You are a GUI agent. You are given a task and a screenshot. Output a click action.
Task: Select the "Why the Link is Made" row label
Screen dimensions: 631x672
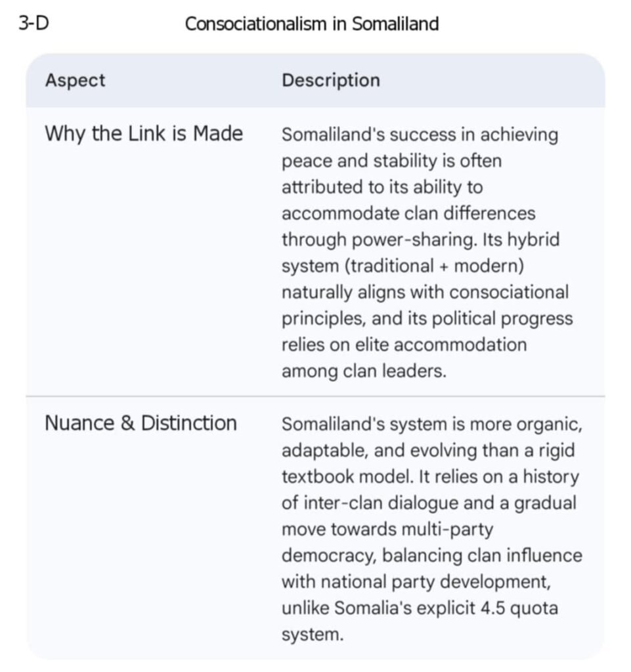pyautogui.click(x=144, y=134)
